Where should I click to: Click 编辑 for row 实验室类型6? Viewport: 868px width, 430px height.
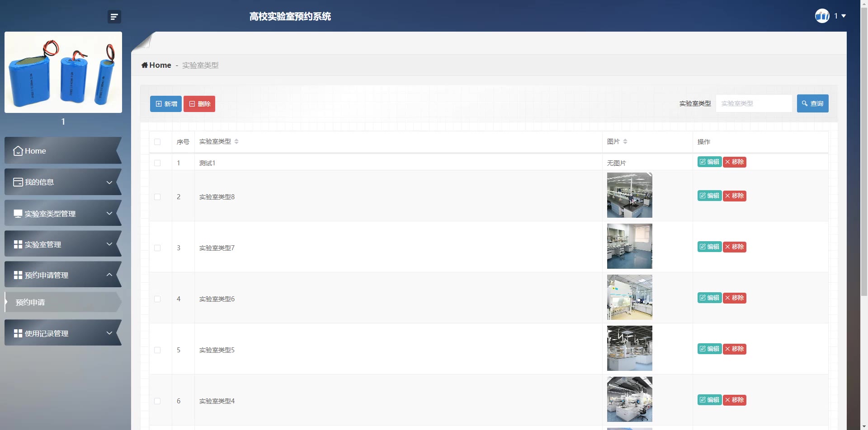pyautogui.click(x=709, y=298)
